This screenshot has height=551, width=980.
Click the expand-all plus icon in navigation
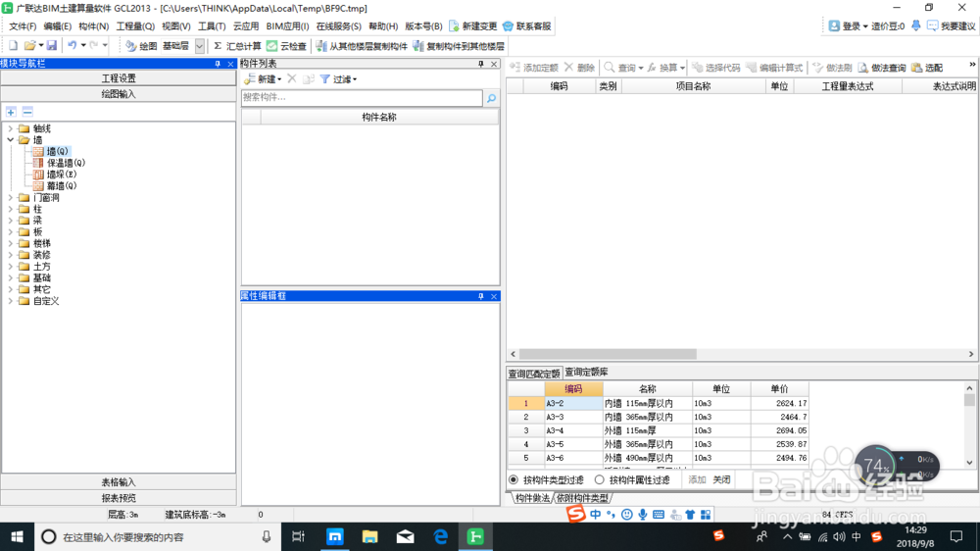click(11, 112)
